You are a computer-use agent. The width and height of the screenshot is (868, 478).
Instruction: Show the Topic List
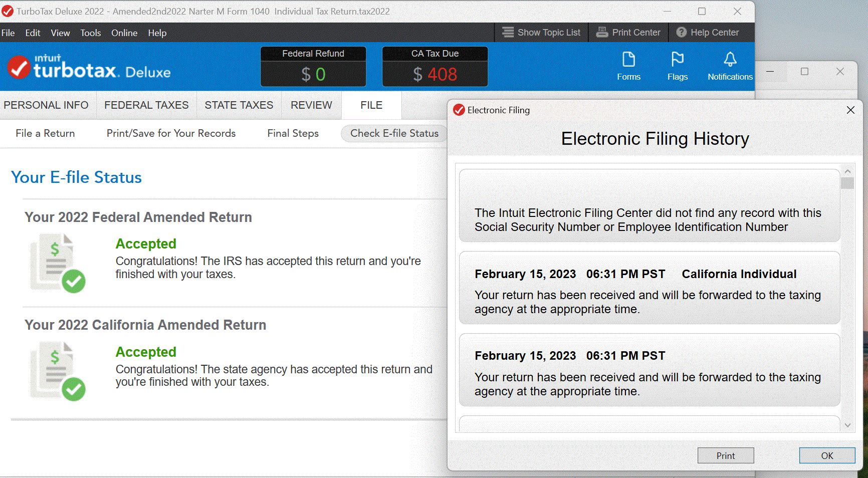click(x=541, y=33)
